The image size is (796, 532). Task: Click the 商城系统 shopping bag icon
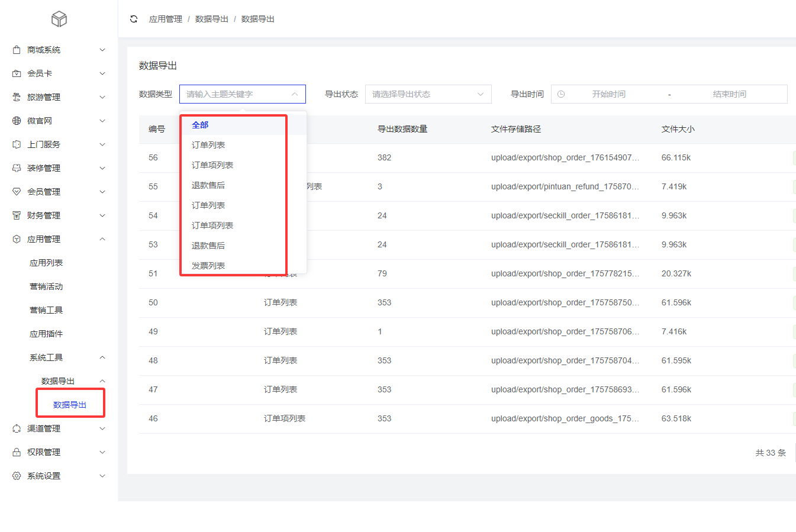tap(17, 50)
